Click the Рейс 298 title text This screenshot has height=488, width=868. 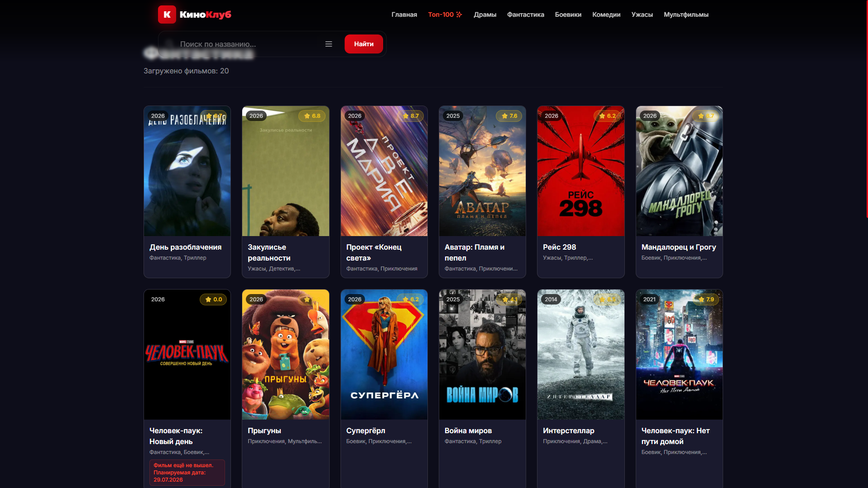(x=560, y=247)
